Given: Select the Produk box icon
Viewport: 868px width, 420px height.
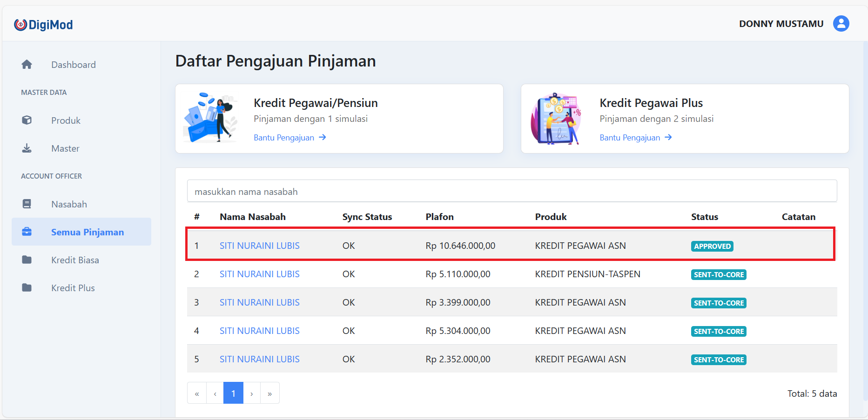Looking at the screenshot, I should click(x=27, y=120).
